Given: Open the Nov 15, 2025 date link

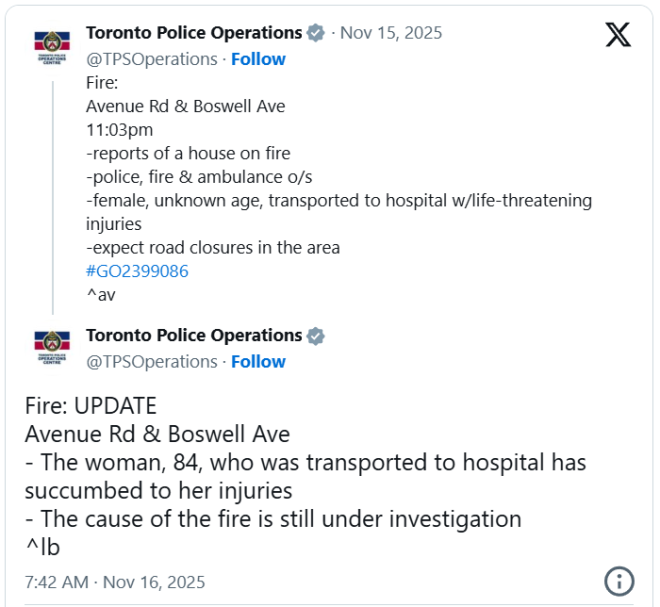Looking at the screenshot, I should click(x=391, y=33).
